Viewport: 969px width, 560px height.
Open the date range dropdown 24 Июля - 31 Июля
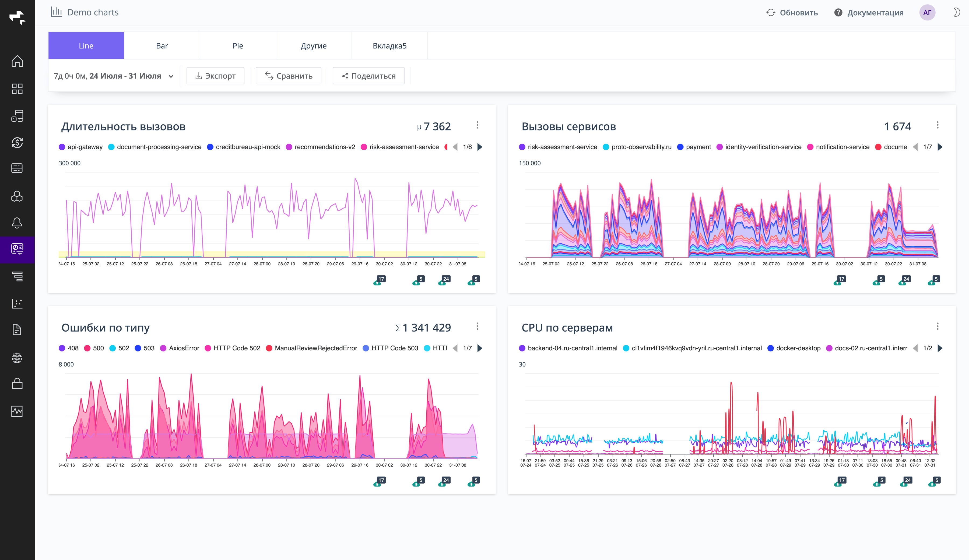114,76
